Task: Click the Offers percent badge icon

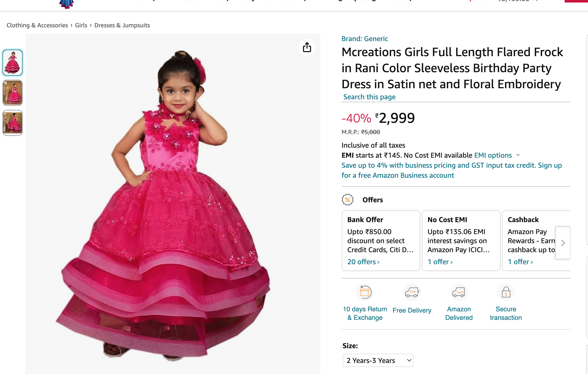Action: point(347,200)
